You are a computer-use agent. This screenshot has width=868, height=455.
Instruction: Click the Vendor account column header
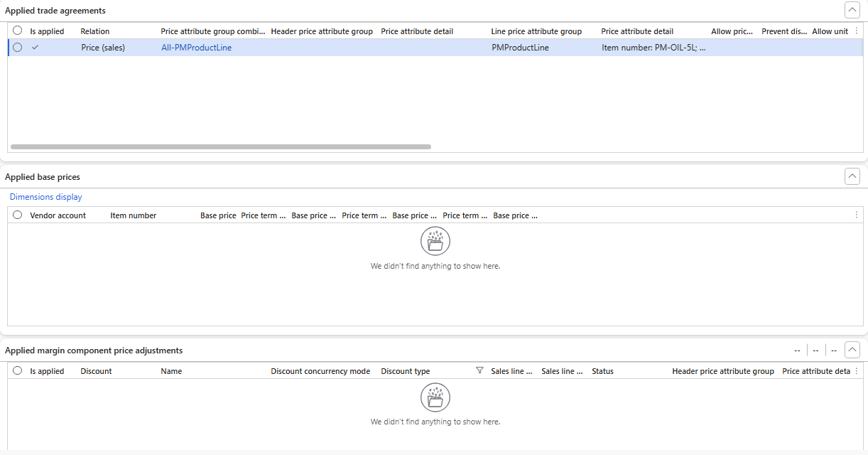[x=58, y=215]
